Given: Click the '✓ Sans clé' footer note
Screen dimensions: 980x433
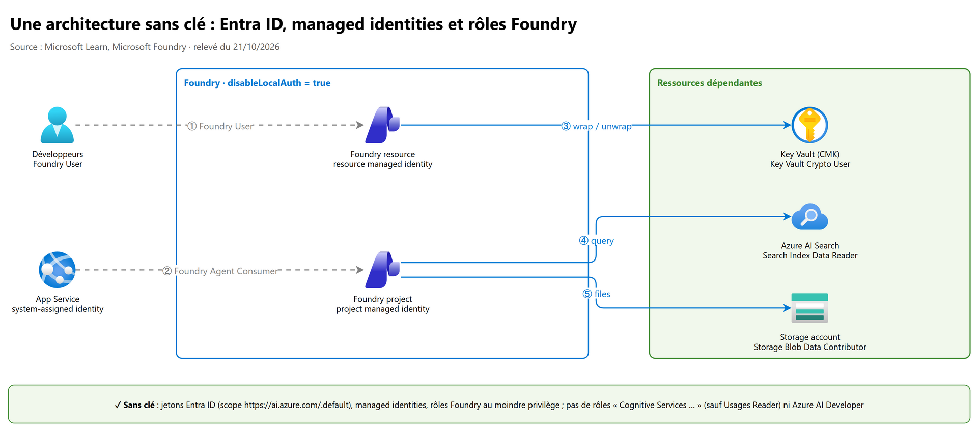Looking at the screenshot, I should coord(489,405).
